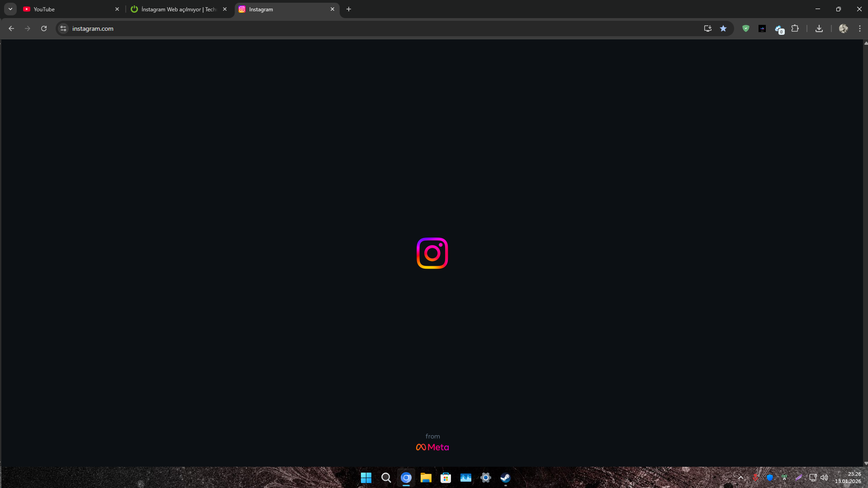Reload the Instagram page

pyautogui.click(x=44, y=28)
